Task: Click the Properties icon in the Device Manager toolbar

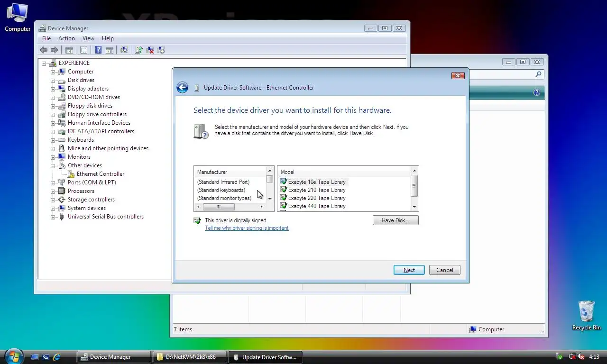Action: [x=83, y=50]
